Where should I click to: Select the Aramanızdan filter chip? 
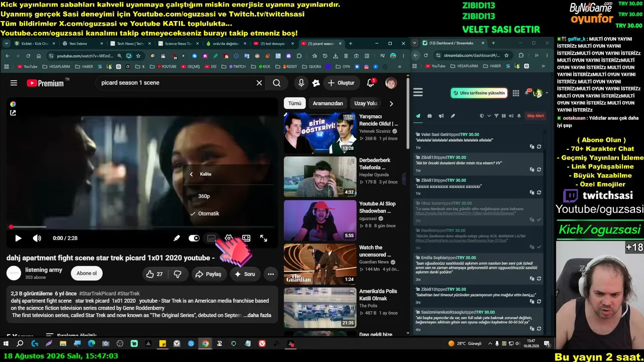[x=328, y=104]
